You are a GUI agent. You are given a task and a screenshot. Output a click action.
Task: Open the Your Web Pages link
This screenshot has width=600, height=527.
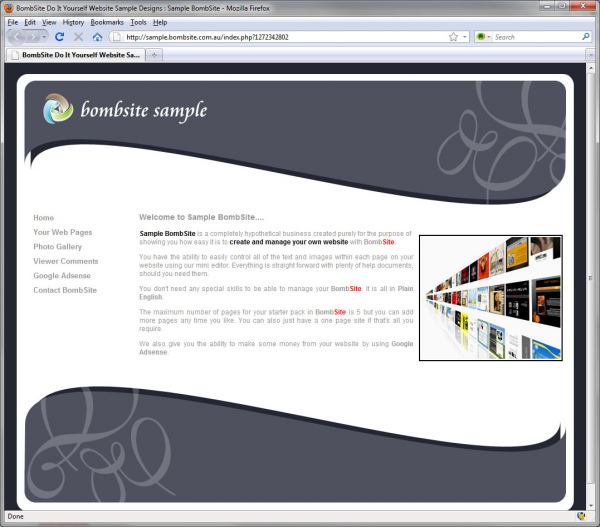[x=63, y=232]
